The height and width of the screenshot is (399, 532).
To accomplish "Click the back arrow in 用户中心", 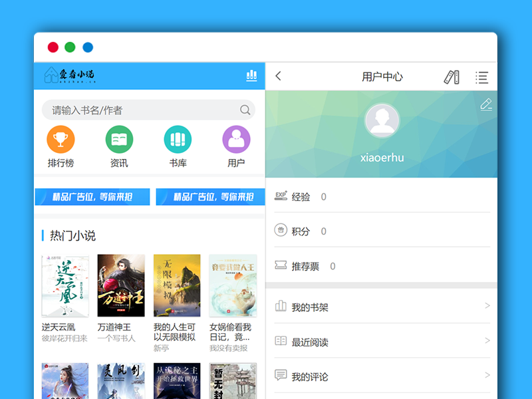I will point(278,76).
